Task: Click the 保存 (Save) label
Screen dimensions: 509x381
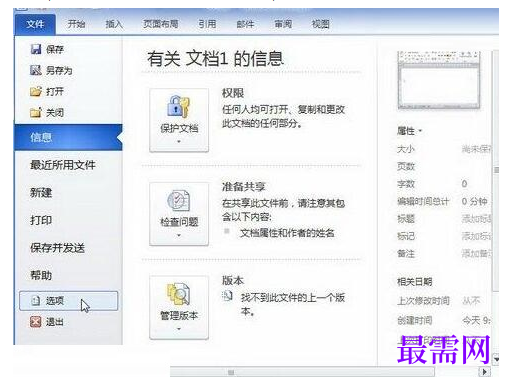Action: 55,49
